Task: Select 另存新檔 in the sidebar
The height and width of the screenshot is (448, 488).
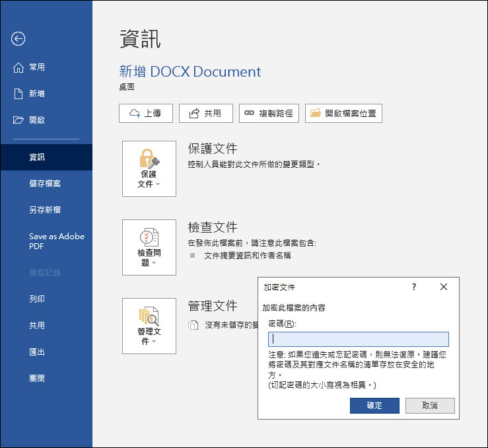Action: tap(46, 210)
